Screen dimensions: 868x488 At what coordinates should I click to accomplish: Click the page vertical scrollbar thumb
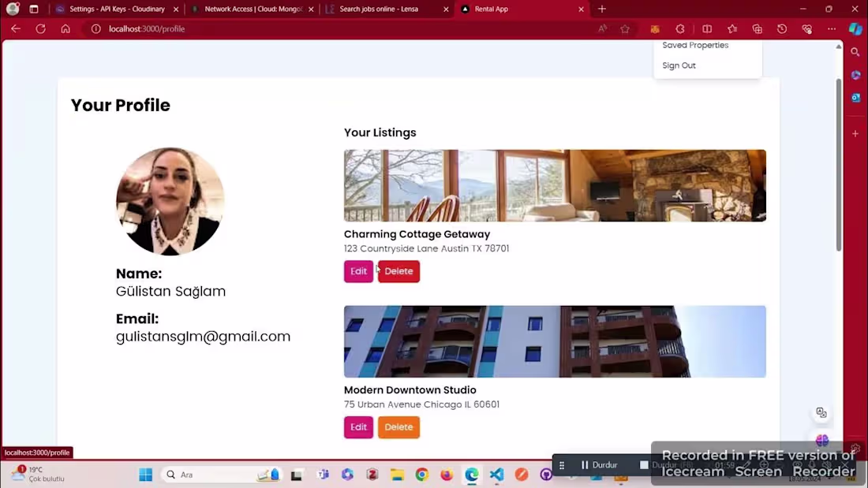coord(838,165)
